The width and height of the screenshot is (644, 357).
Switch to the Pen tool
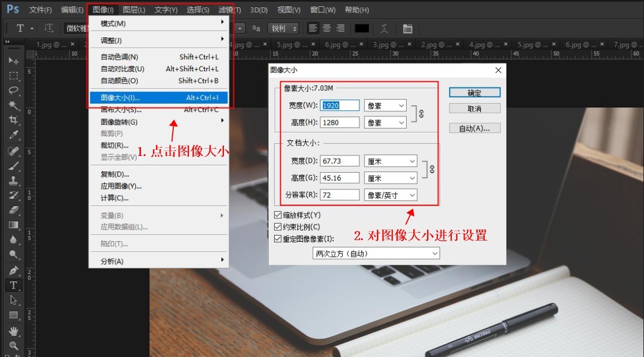pos(13,271)
